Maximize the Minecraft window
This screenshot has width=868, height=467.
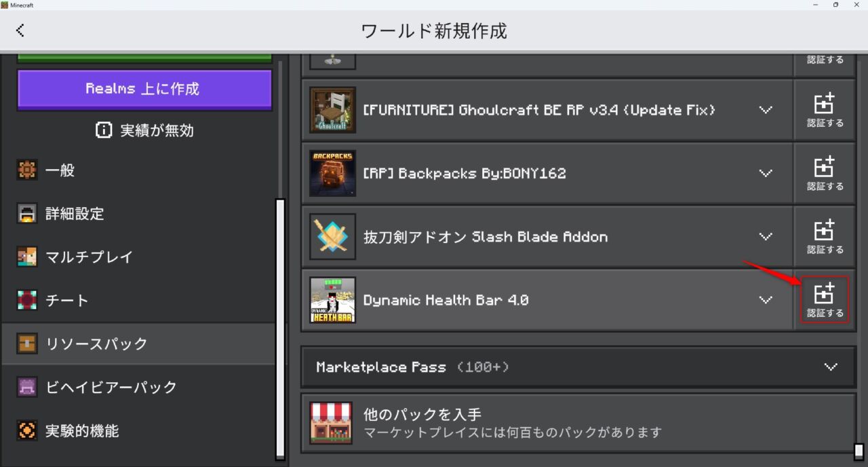point(835,5)
